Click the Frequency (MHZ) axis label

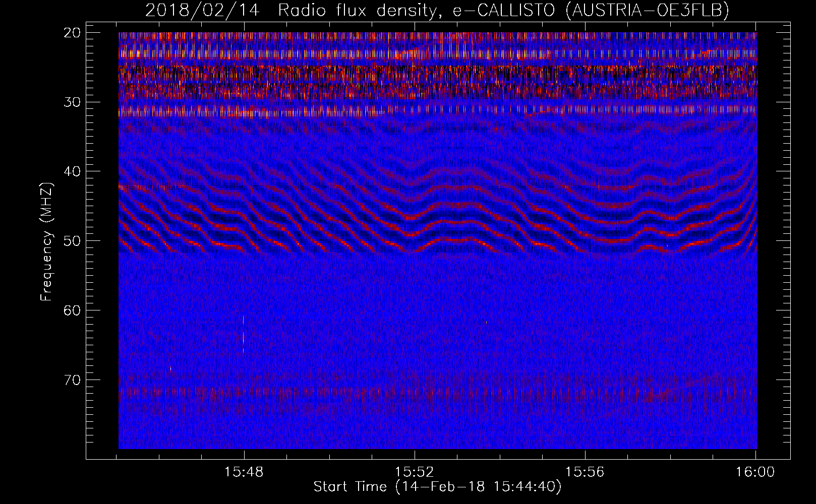click(46, 242)
